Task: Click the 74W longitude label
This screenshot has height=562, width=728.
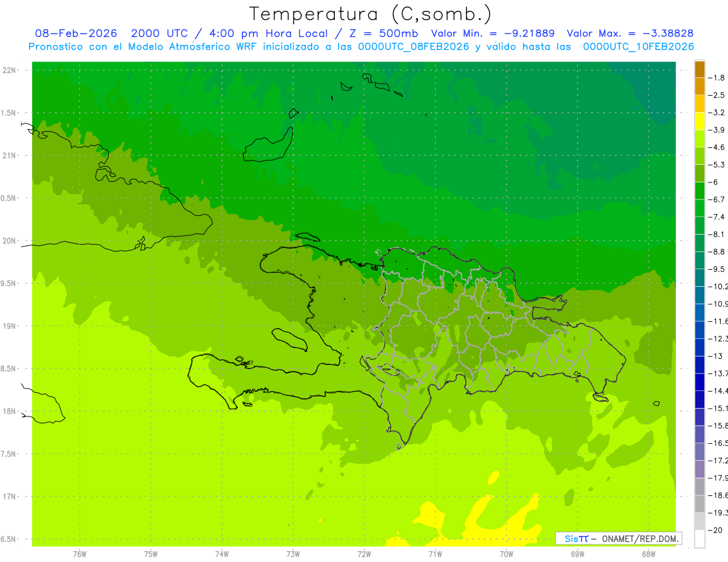Action: [x=221, y=554]
